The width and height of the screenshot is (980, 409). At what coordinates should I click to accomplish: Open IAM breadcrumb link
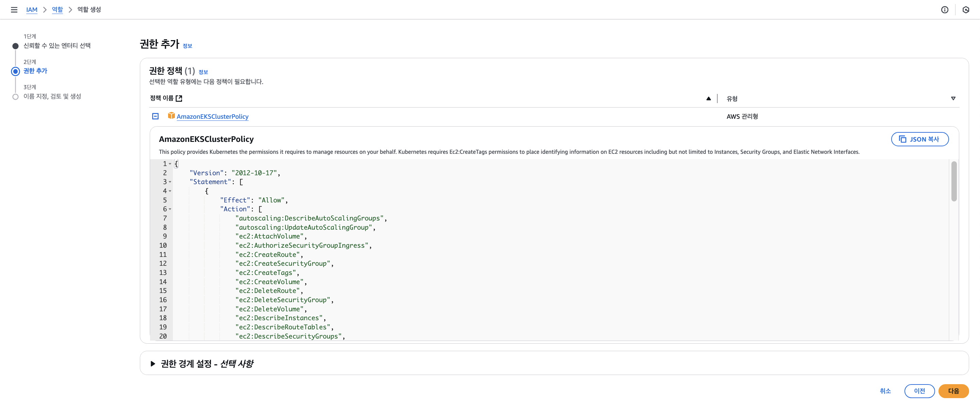[x=32, y=10]
